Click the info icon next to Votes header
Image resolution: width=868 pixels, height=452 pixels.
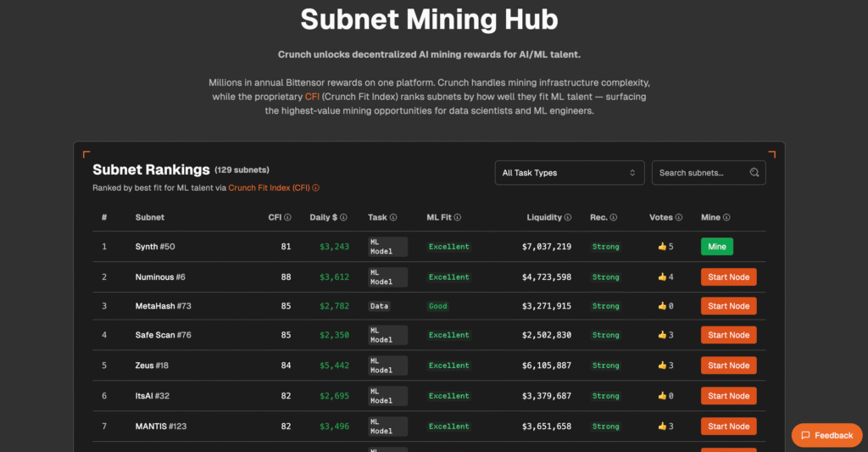click(679, 218)
